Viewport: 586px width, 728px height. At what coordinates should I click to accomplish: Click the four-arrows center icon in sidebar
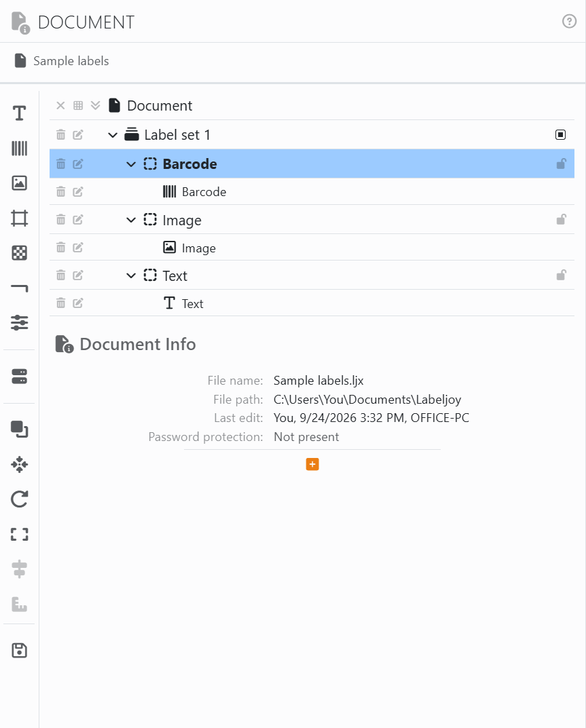[19, 464]
